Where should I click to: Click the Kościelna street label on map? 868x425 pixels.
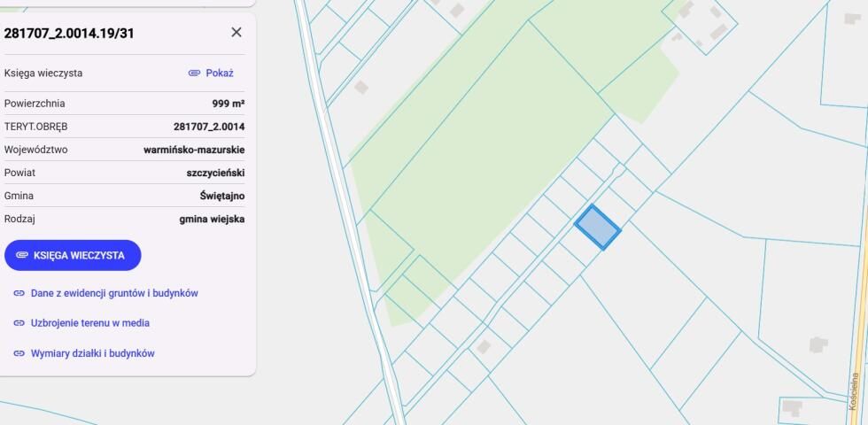click(x=854, y=390)
